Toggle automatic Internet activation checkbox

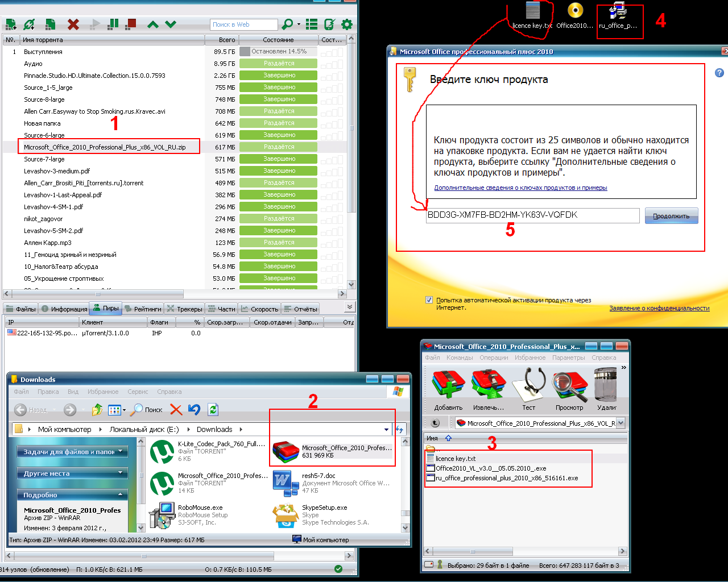429,300
